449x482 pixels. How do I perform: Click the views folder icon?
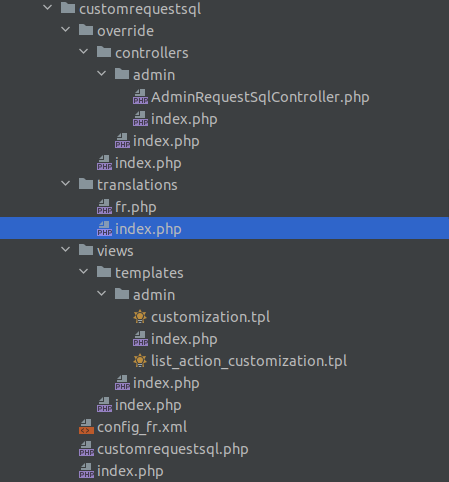[x=86, y=250]
